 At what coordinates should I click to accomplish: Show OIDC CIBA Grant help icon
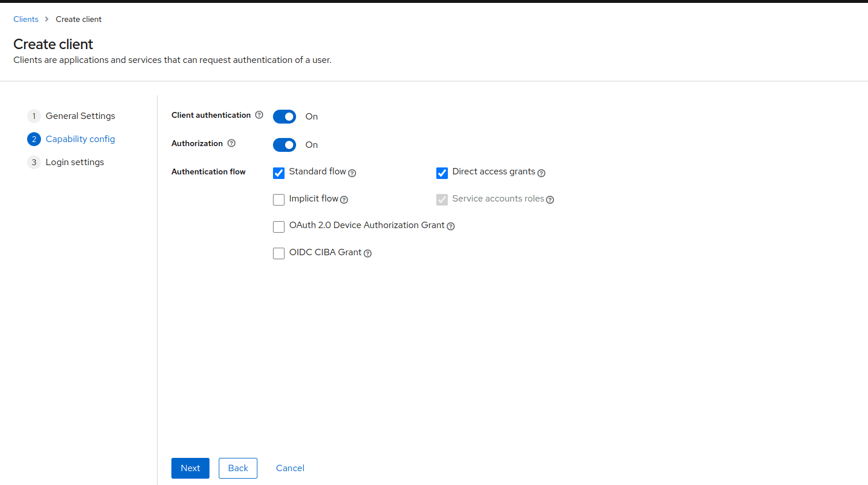coord(368,253)
